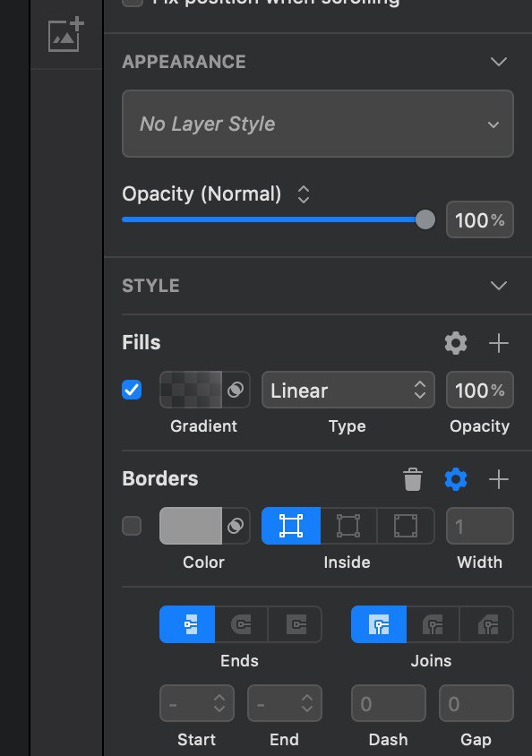Add a new fill with plus icon
The image size is (532, 756).
click(x=498, y=343)
